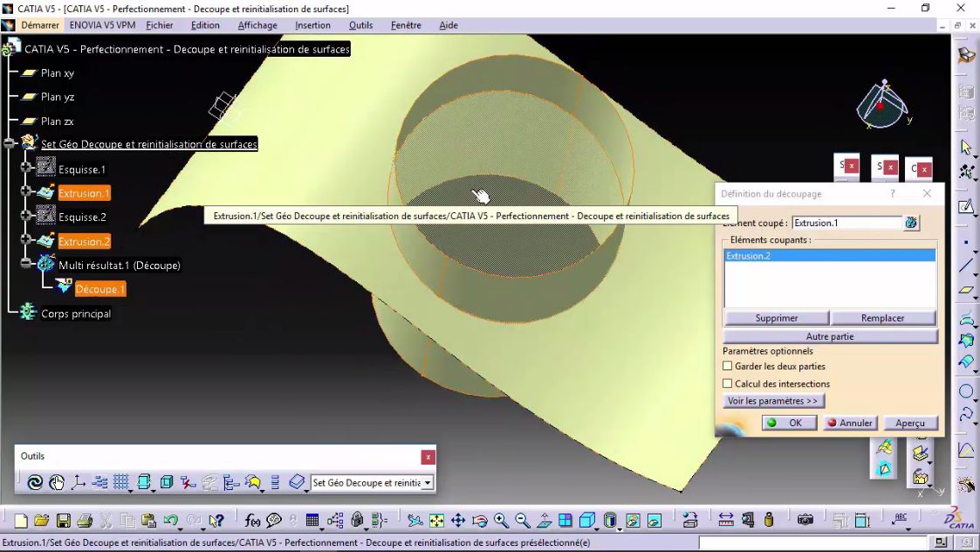980x552 pixels.
Task: Open the Outils menu
Action: pos(360,25)
